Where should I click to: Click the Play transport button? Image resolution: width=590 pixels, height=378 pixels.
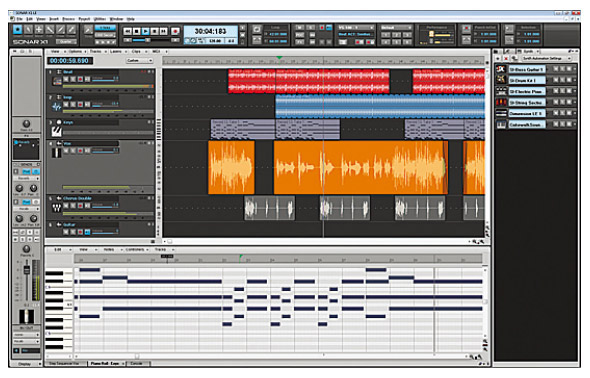point(146,31)
